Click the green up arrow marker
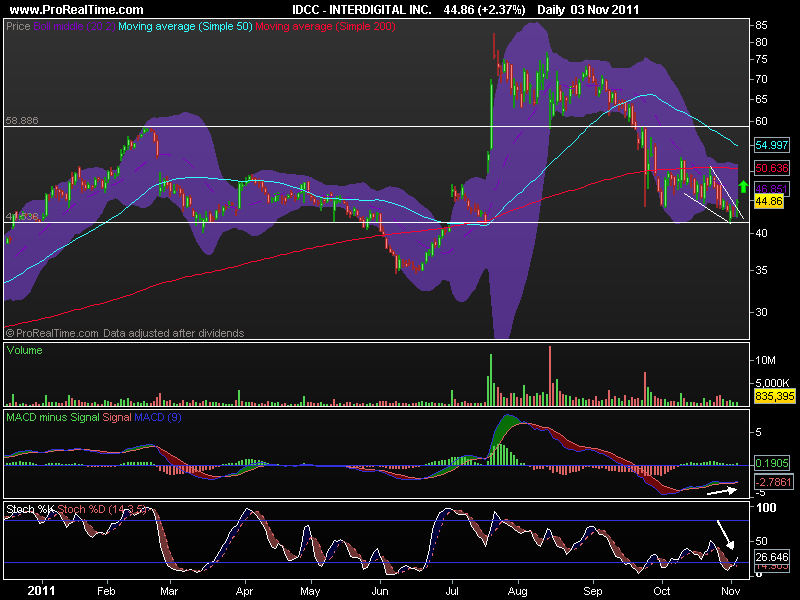Image resolution: width=800 pixels, height=600 pixels. (743, 187)
